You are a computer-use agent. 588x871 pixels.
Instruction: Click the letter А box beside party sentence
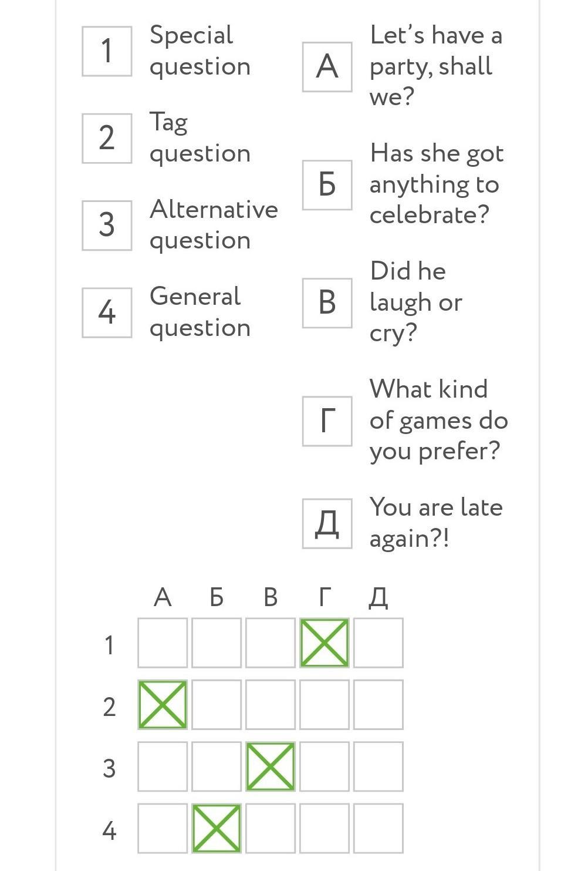(x=327, y=66)
